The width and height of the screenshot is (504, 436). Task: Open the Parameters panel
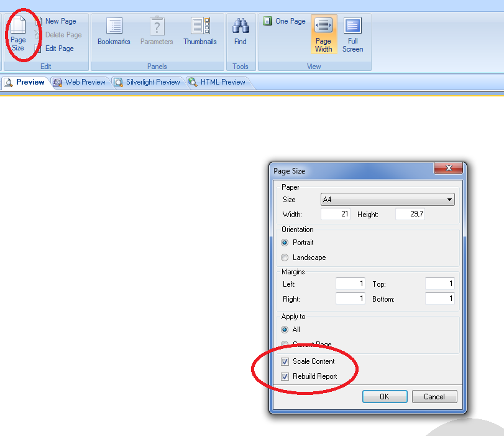[x=157, y=32]
